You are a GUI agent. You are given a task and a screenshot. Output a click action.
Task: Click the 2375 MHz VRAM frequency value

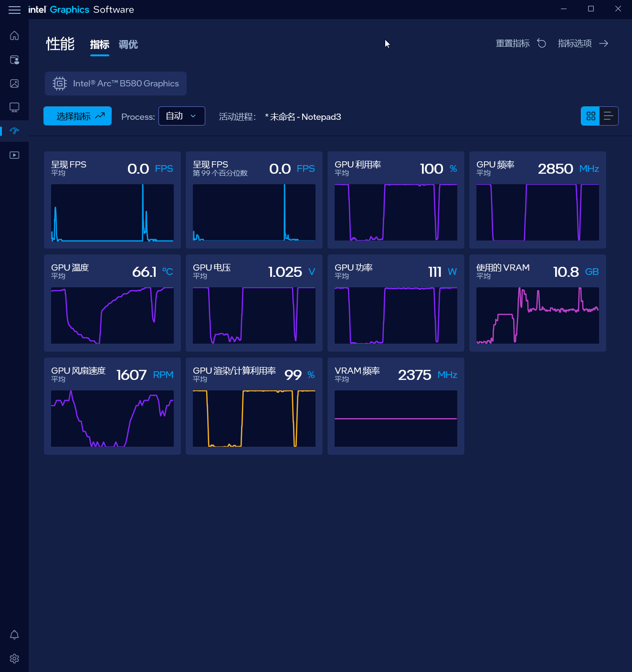[428, 375]
